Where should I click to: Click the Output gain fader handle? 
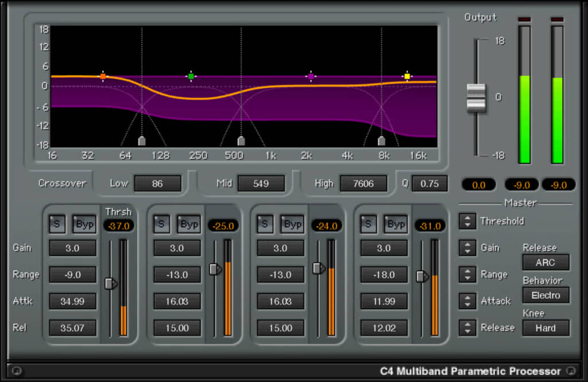[476, 98]
